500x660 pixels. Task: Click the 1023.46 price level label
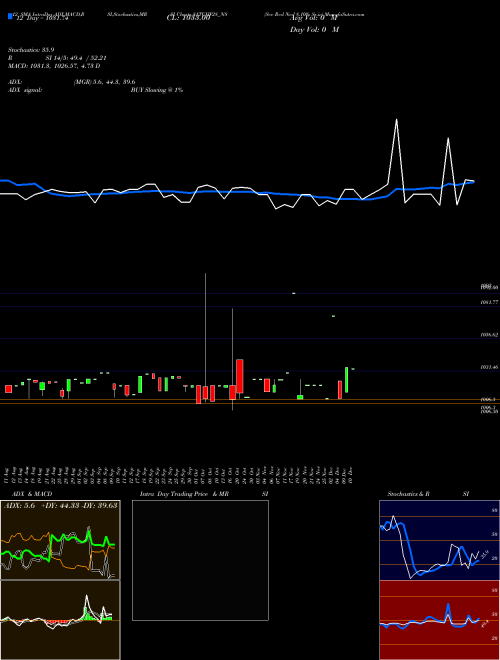point(490,367)
